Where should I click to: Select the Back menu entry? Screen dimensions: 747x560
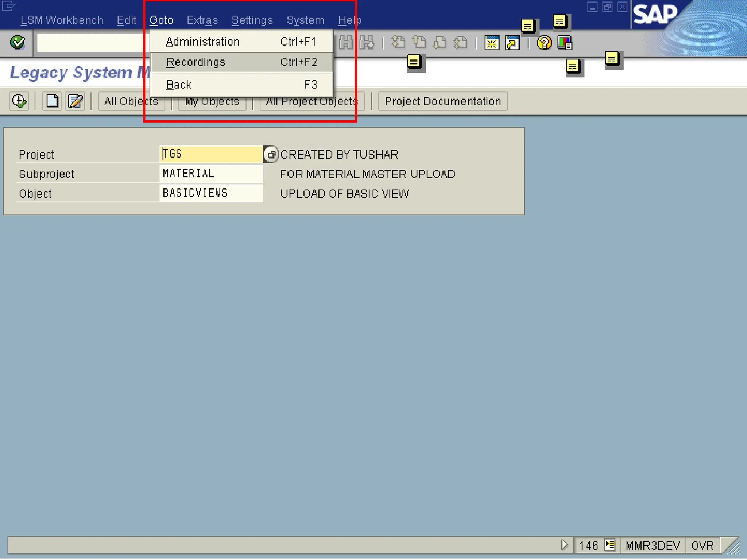coord(179,85)
